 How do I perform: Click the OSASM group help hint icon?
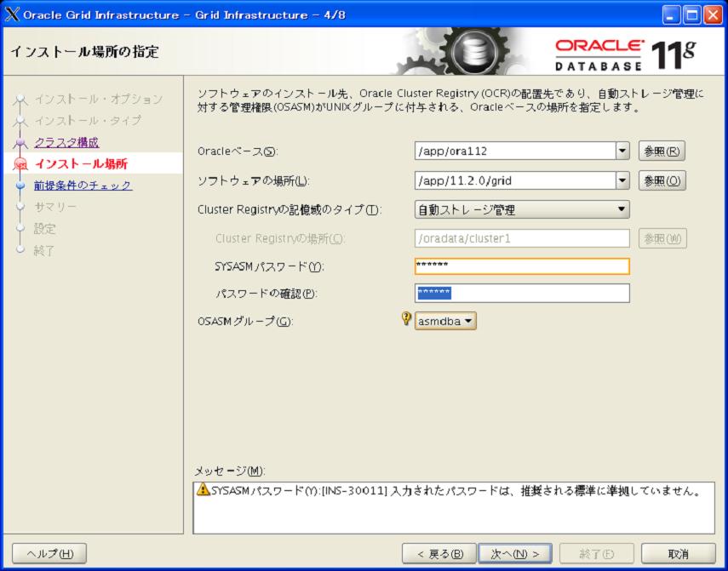[x=406, y=318]
